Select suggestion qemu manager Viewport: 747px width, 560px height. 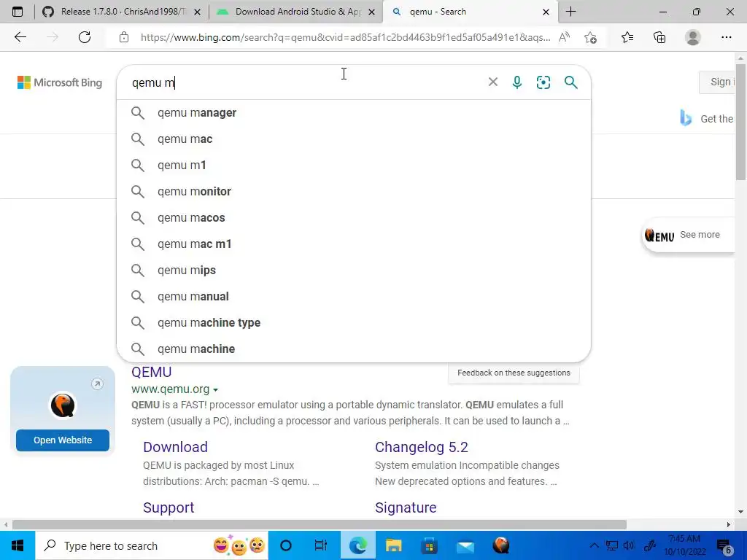[x=354, y=113]
